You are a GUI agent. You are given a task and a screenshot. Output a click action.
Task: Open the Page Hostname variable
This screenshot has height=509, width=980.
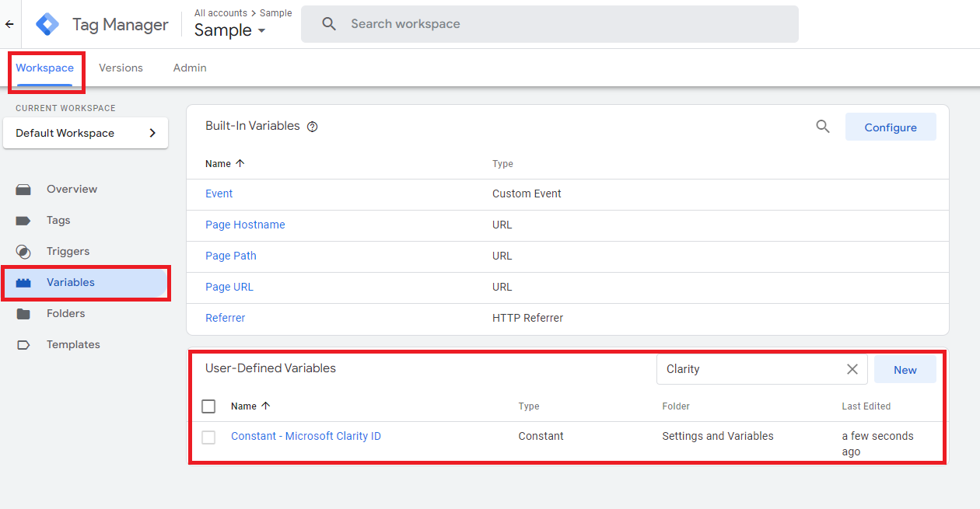pos(245,225)
